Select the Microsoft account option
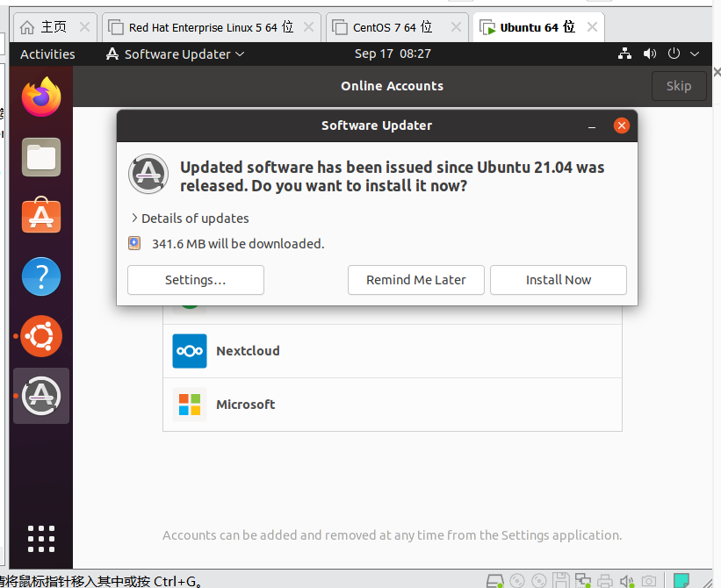 (x=393, y=405)
